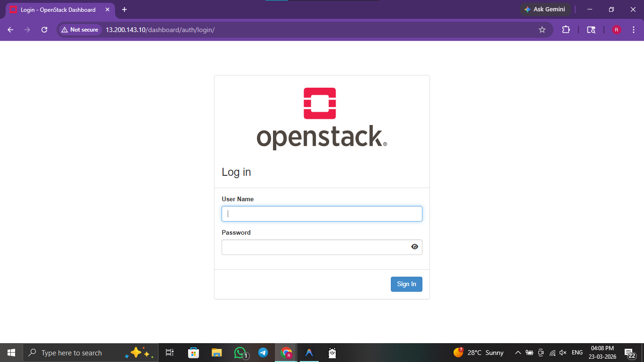The width and height of the screenshot is (644, 362).
Task: Close the Login - OpenStack Dashboard tab
Action: (x=107, y=9)
